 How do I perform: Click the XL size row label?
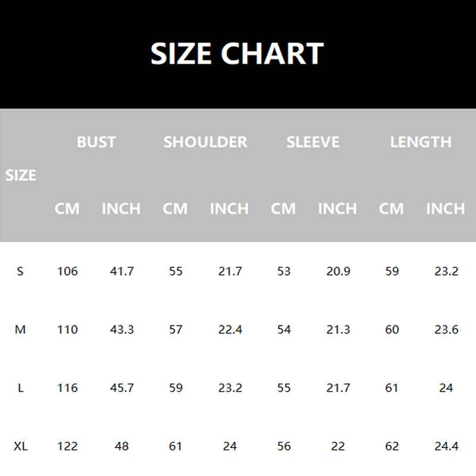(x=20, y=446)
